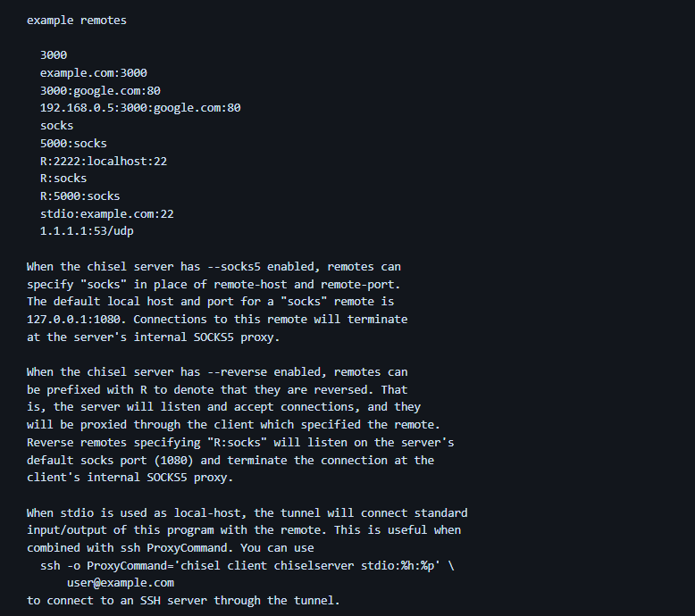Click the line beginning with "3000:google.com"
The width and height of the screenshot is (695, 616).
coord(100,90)
